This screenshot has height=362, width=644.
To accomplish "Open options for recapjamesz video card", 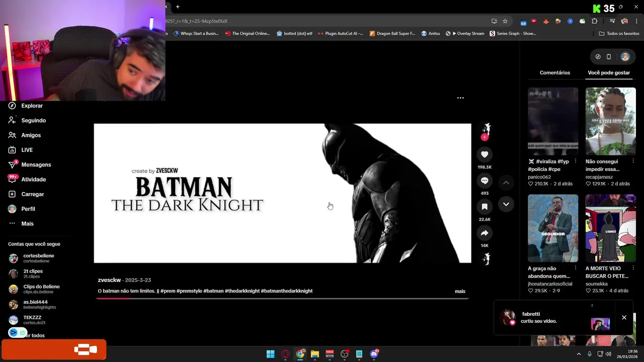I will pyautogui.click(x=633, y=161).
